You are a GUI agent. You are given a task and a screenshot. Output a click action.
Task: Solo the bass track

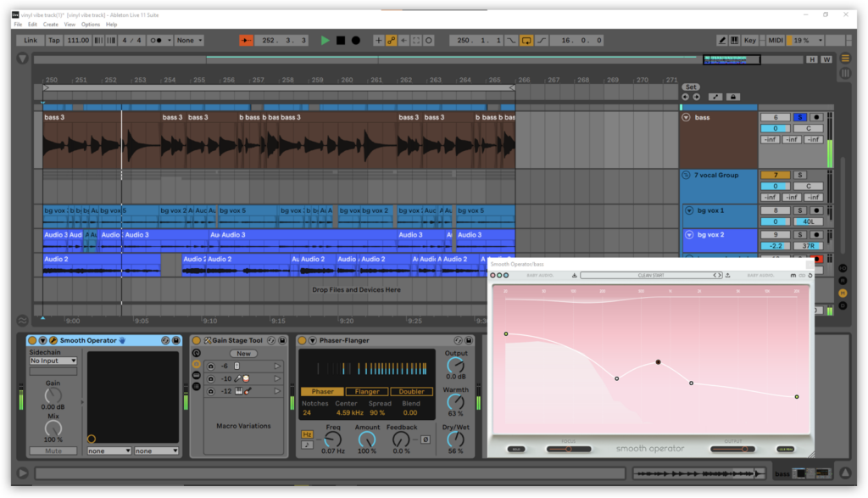pyautogui.click(x=800, y=117)
